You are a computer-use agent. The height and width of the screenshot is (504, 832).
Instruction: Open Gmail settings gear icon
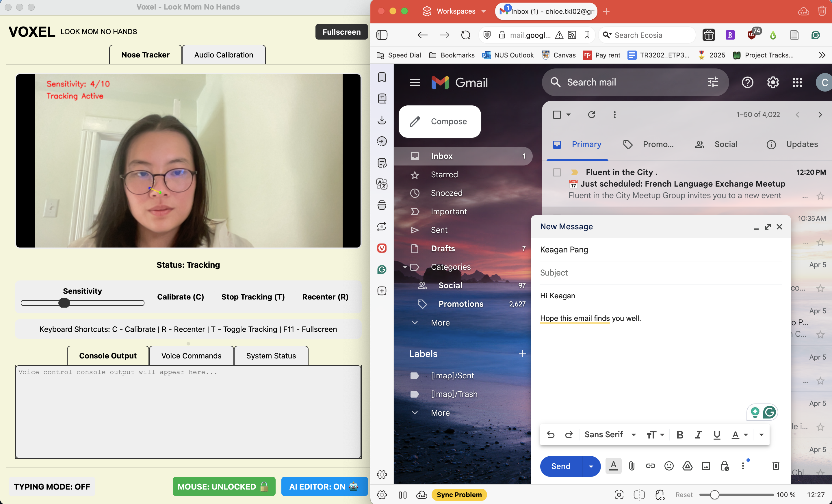772,82
